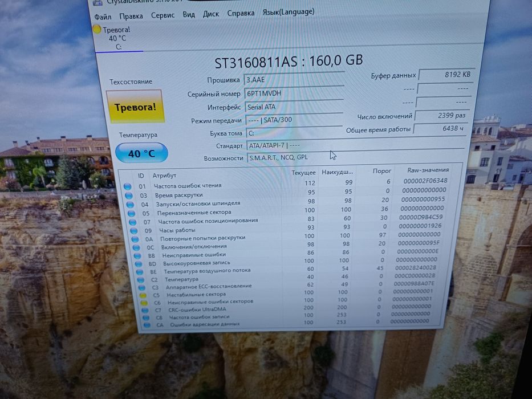The width and height of the screenshot is (532, 399).
Task: Click the yellow Тревога! health status button
Action: [x=135, y=107]
